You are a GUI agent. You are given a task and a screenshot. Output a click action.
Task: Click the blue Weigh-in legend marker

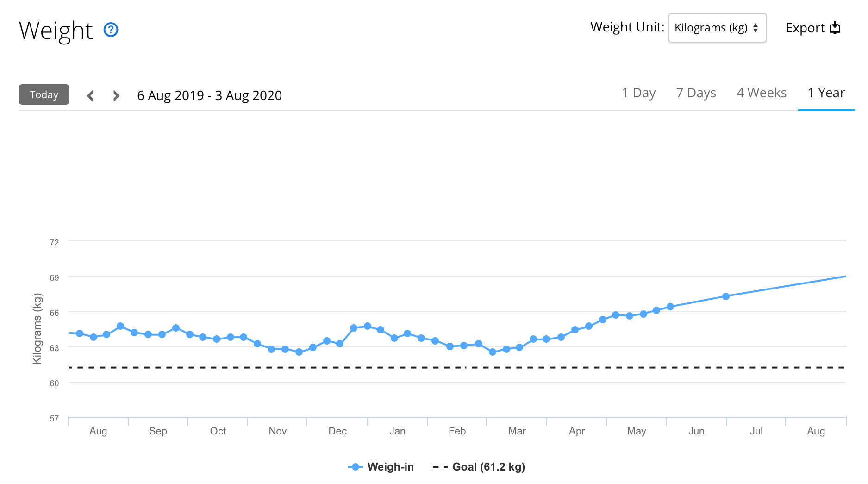[x=355, y=467]
